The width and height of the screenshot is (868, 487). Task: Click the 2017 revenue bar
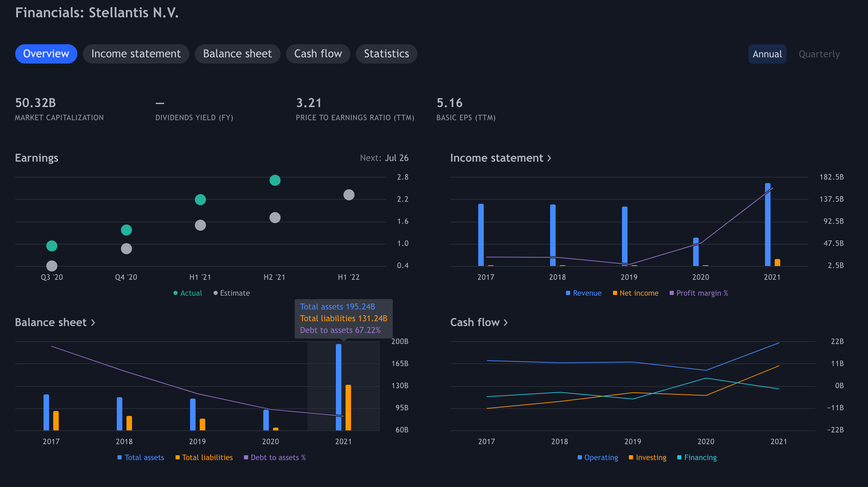[481, 235]
